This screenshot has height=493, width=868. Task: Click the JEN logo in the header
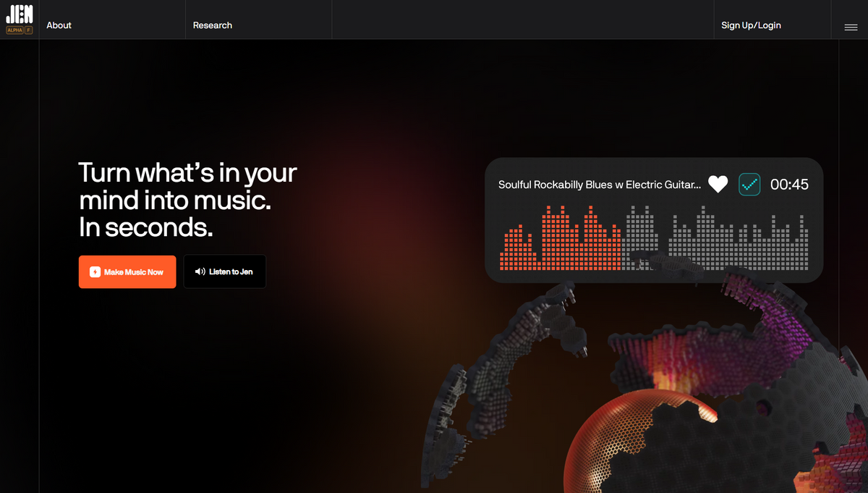(x=19, y=14)
